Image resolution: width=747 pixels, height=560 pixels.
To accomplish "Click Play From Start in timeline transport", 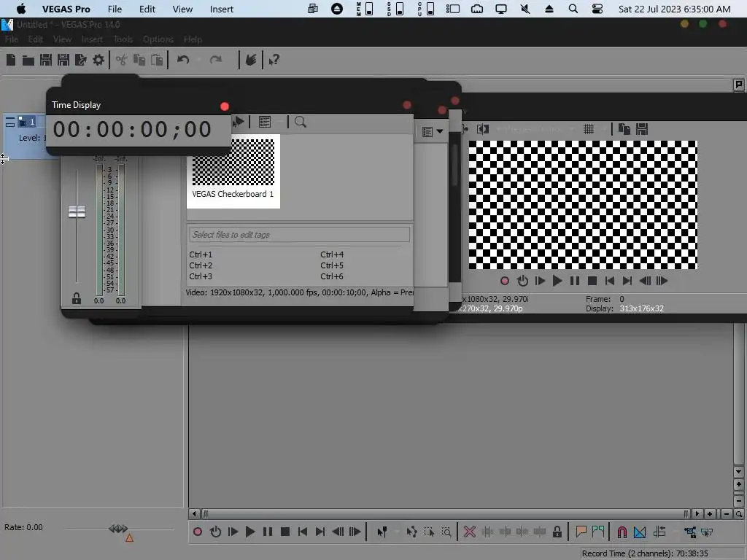I will [233, 532].
